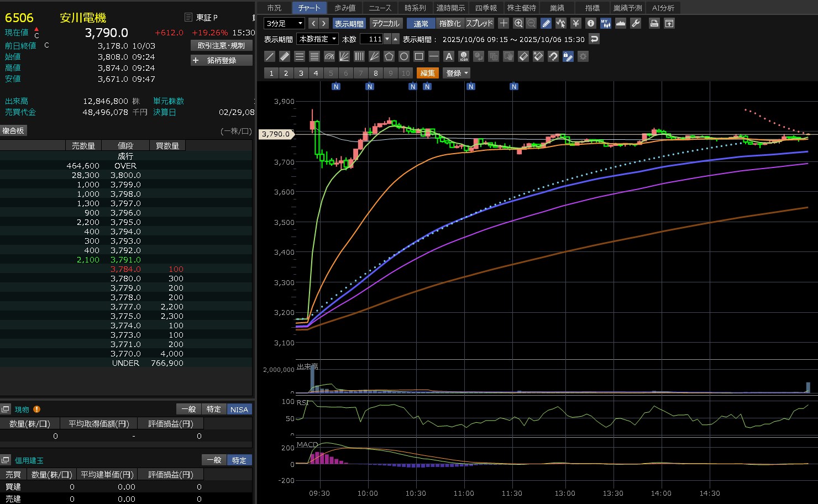Open the 3分足 timeframe dropdown

point(284,23)
